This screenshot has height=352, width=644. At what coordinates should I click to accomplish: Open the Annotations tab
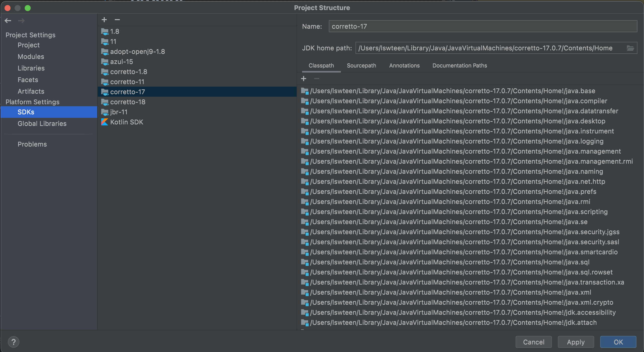point(404,65)
